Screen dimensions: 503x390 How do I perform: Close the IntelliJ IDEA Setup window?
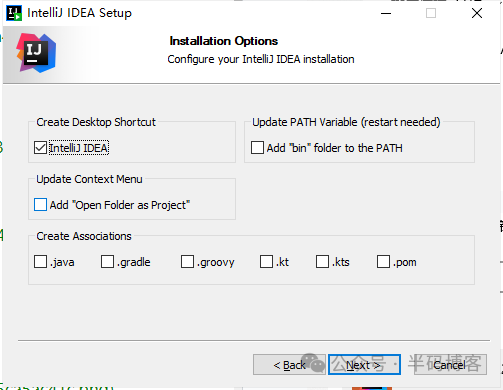pyautogui.click(x=477, y=13)
